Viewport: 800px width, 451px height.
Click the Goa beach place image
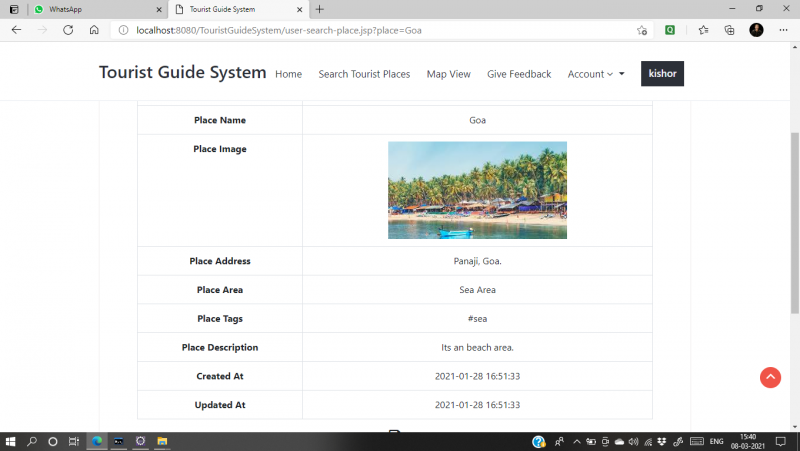tap(477, 190)
